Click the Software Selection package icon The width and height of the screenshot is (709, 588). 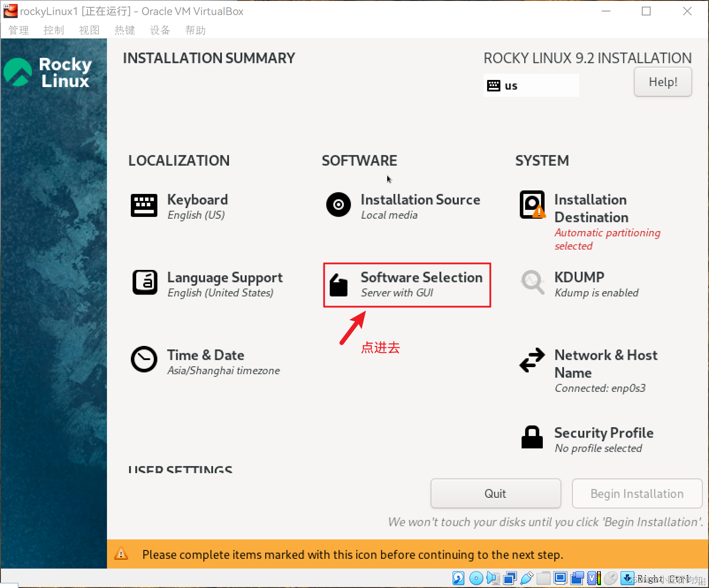[x=339, y=285]
